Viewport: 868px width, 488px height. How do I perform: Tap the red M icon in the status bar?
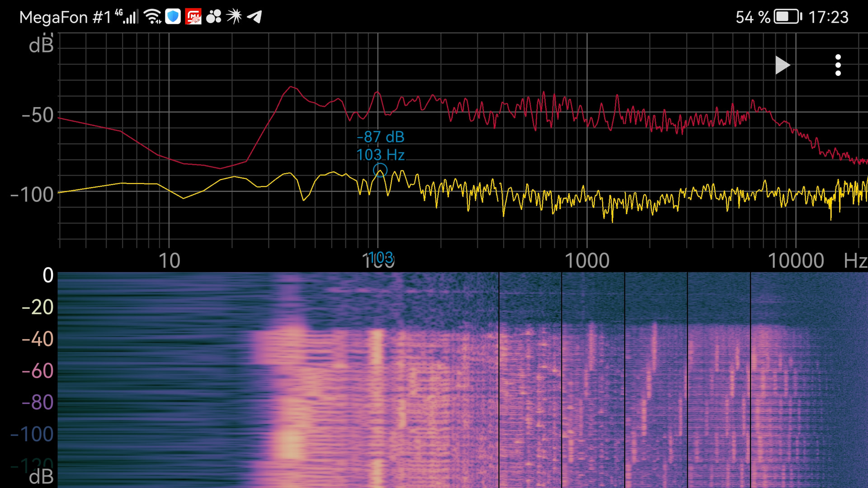[x=193, y=17]
